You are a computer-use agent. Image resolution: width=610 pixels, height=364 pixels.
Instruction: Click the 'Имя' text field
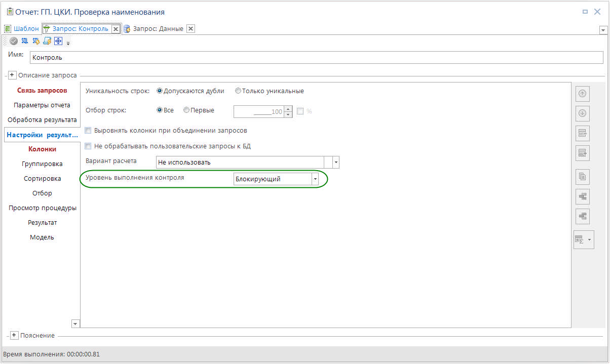316,58
